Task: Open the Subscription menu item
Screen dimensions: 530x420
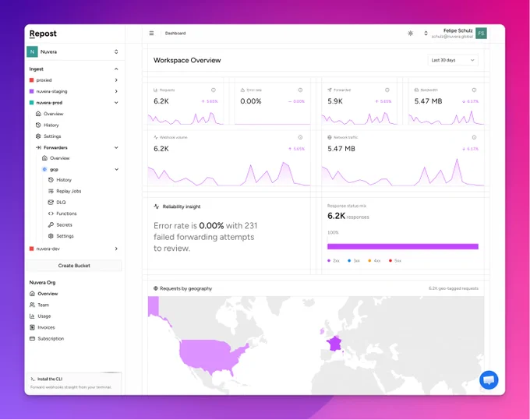Action: coord(51,338)
